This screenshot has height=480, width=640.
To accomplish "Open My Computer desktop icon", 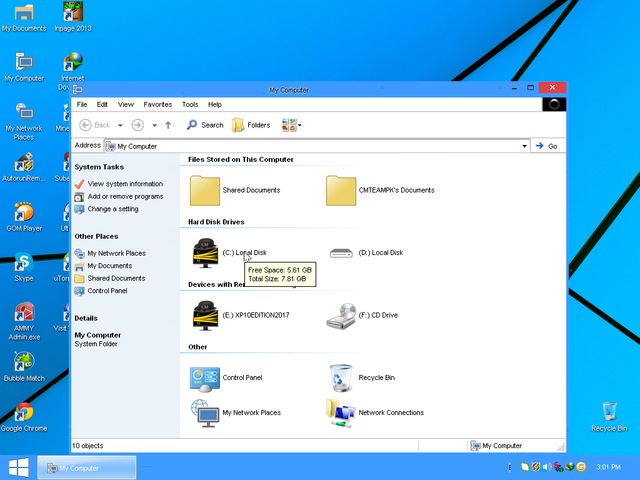I will [x=24, y=67].
